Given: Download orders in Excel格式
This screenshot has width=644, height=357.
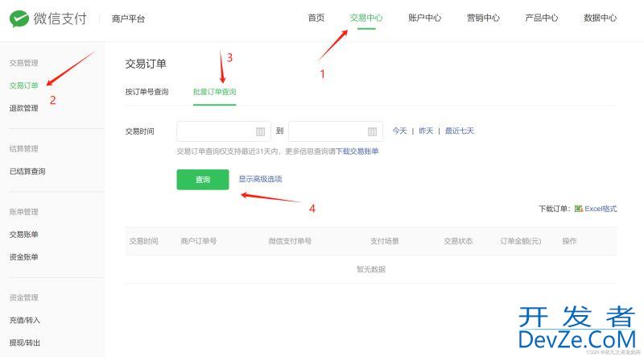Looking at the screenshot, I should click(x=601, y=209).
